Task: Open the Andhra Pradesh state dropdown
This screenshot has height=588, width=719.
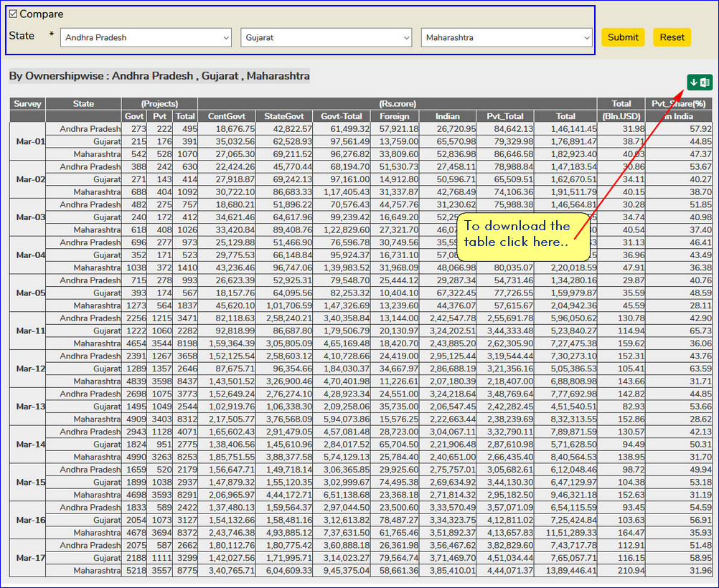Action: 146,37
